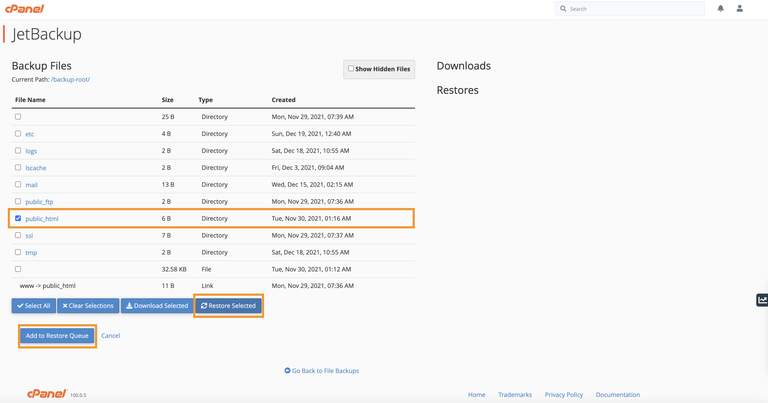768x403 pixels.
Task: Click the Downloads heading
Action: pyautogui.click(x=463, y=66)
